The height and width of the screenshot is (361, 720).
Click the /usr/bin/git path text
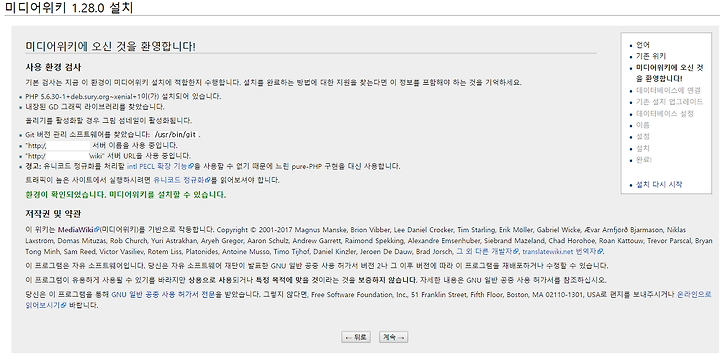(176, 135)
